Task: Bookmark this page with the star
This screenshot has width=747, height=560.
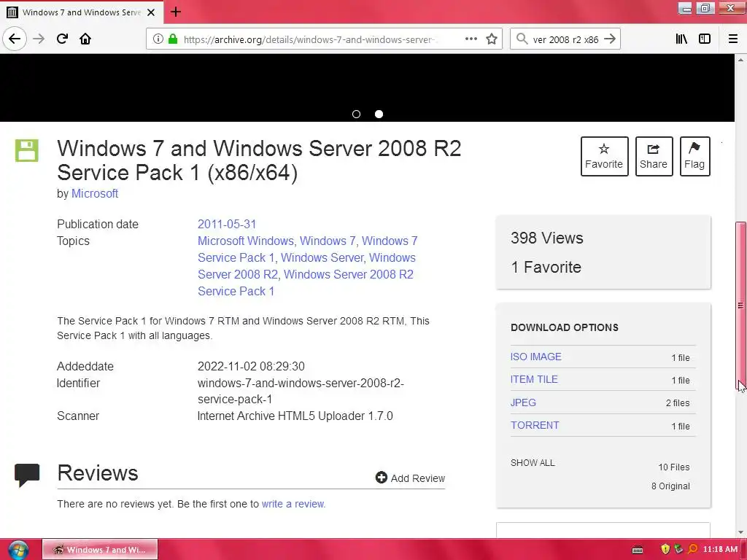Action: click(492, 39)
